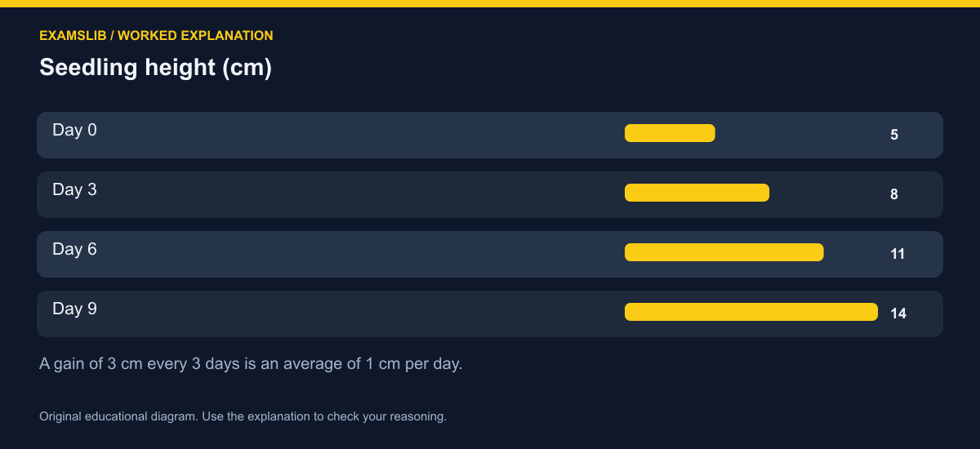Click empty area of Day 0 row
The image size is (980, 449).
(359, 135)
